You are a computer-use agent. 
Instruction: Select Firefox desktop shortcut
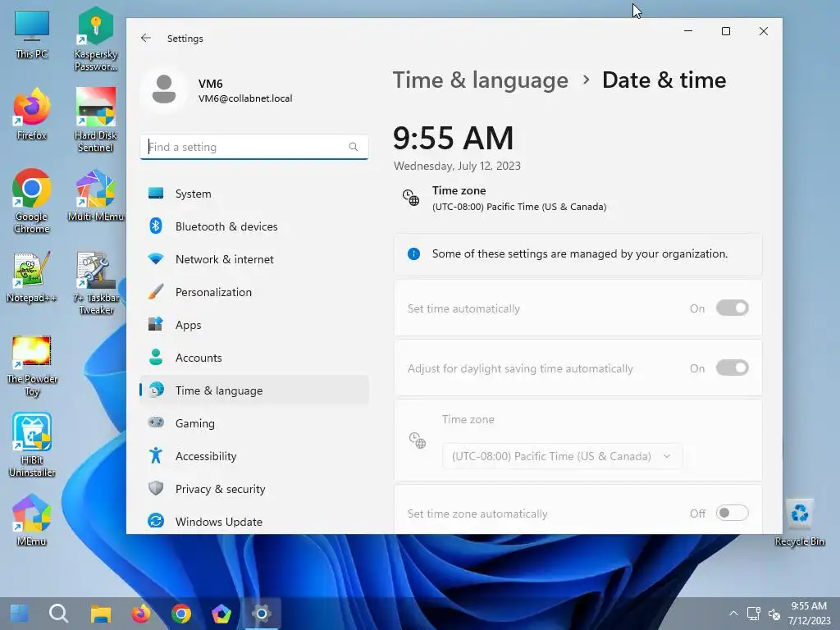click(32, 114)
